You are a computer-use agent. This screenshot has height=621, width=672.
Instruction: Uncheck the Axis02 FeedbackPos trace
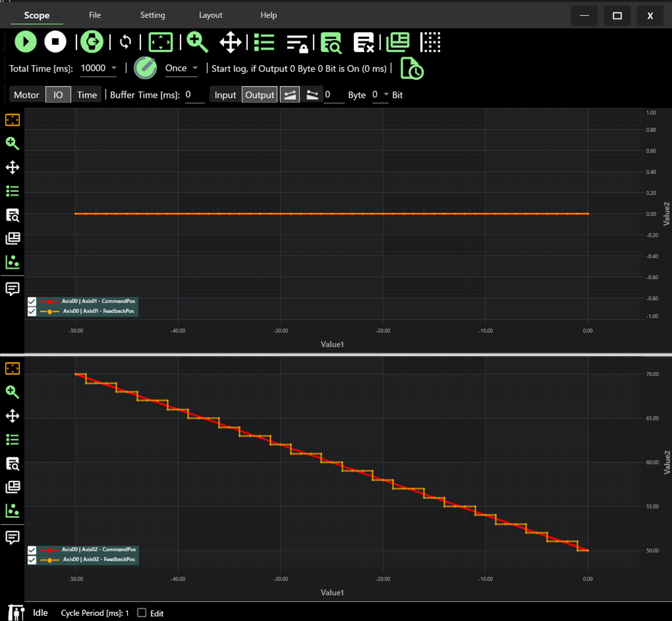coord(32,560)
